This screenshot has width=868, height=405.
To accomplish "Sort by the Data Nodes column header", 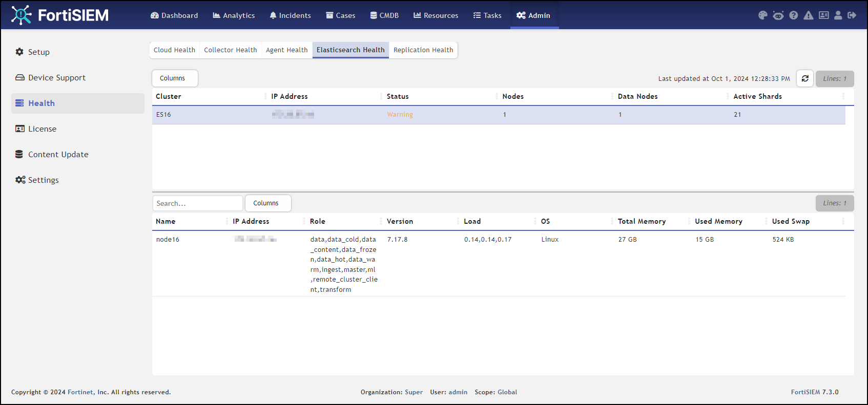I will coord(637,96).
